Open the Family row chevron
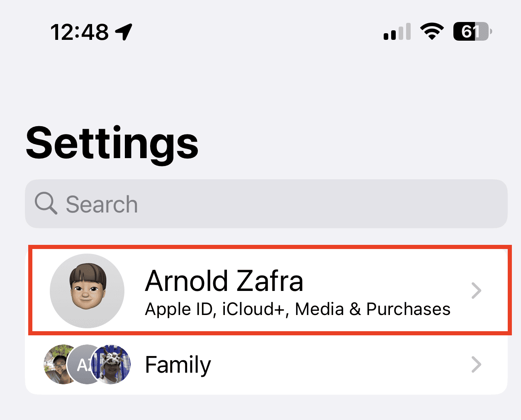 [x=477, y=364]
